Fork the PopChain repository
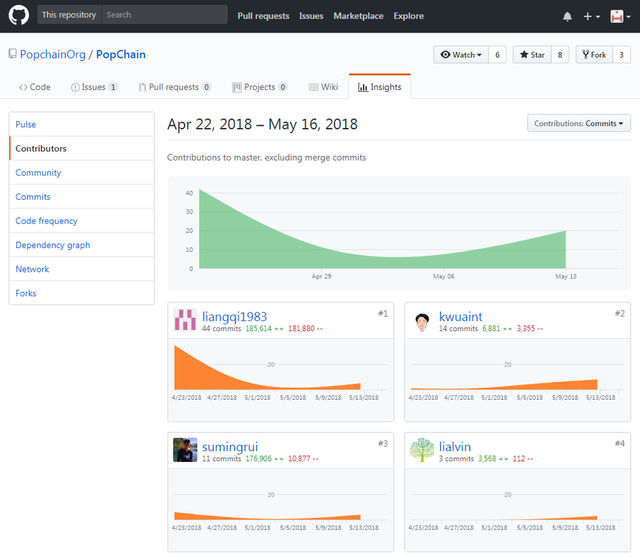Viewport: 640px width, 557px height. click(594, 55)
